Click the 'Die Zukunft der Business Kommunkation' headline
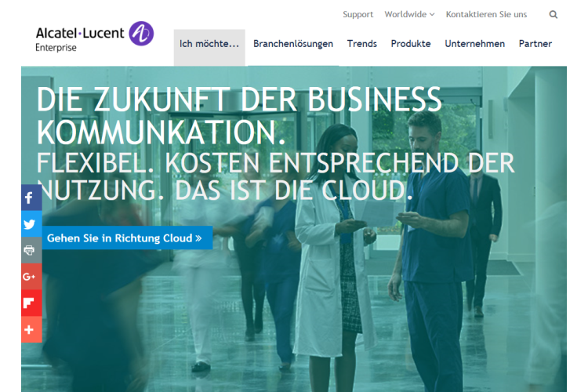The image size is (588, 392). coord(239,116)
